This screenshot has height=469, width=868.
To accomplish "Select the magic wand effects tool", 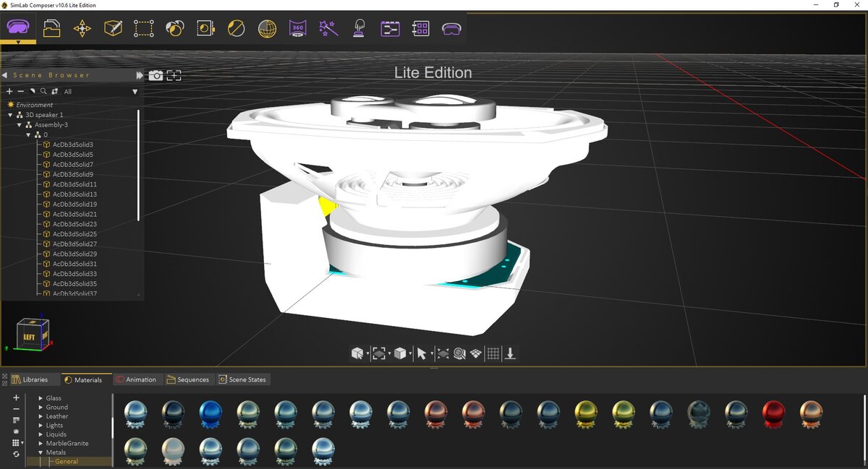I will pos(328,28).
